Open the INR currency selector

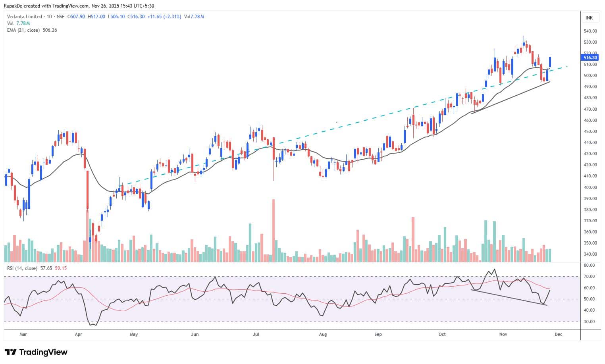589,18
